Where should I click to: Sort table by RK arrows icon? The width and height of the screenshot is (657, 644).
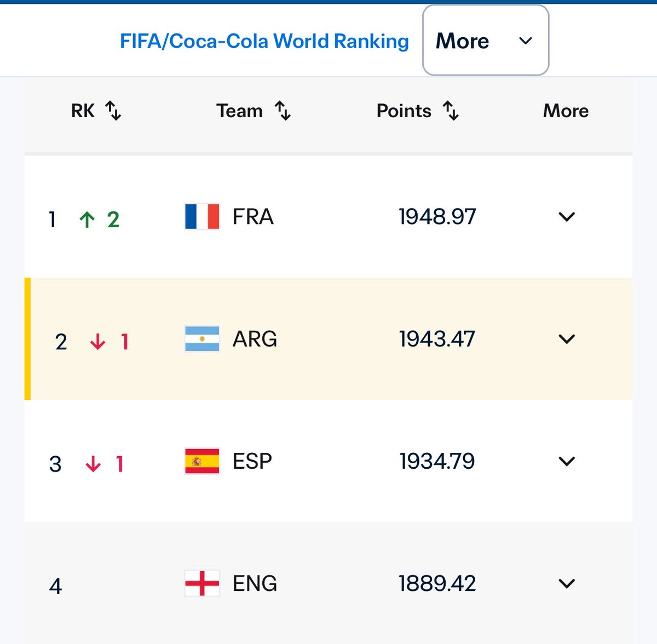(x=113, y=111)
